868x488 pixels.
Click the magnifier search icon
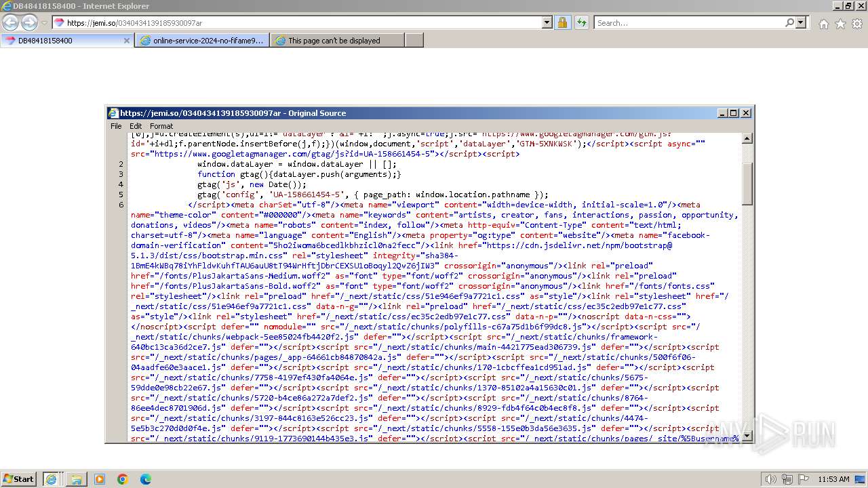point(789,22)
